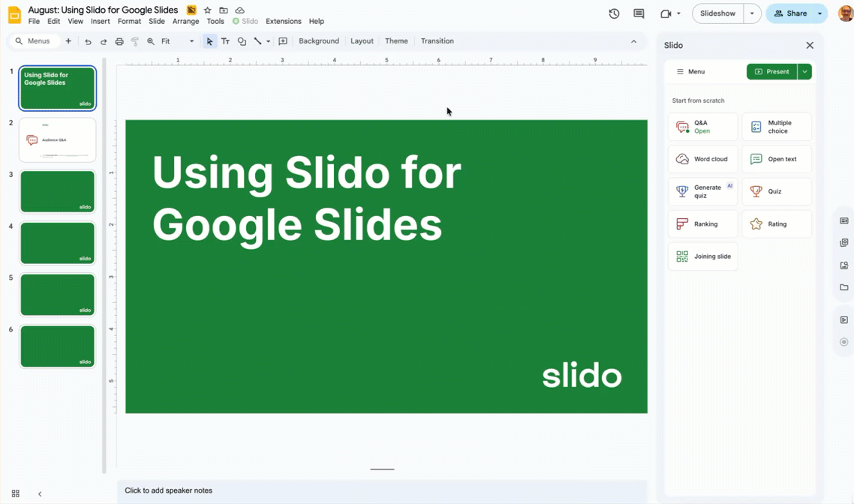Print the presentation
This screenshot has width=854, height=504.
click(x=119, y=41)
